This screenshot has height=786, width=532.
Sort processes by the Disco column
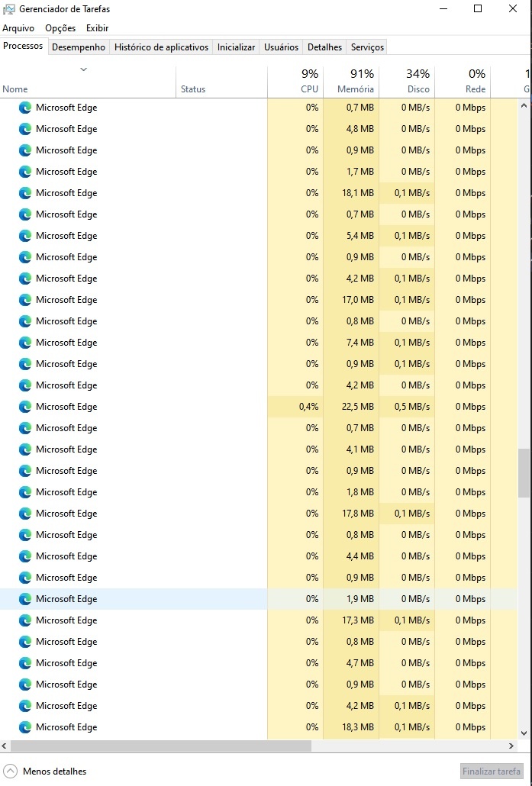407,82
